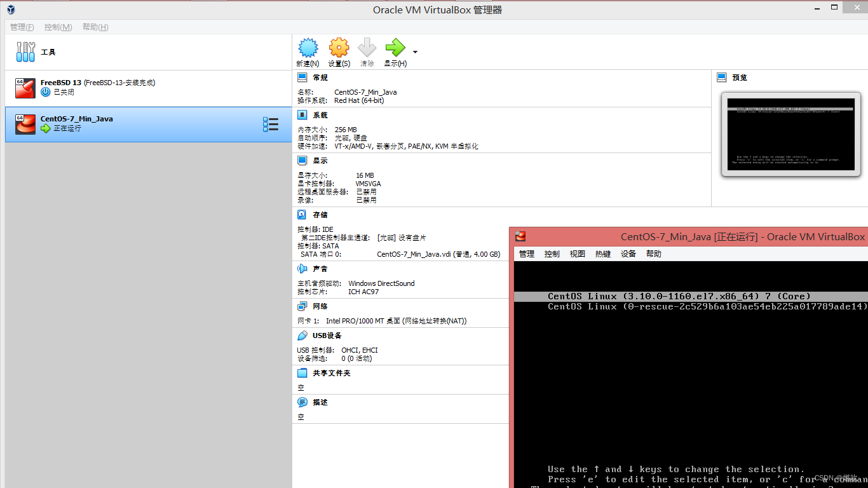Open 控制 menu in the CentOS VM window
The width and height of the screenshot is (868, 488).
[x=552, y=254]
